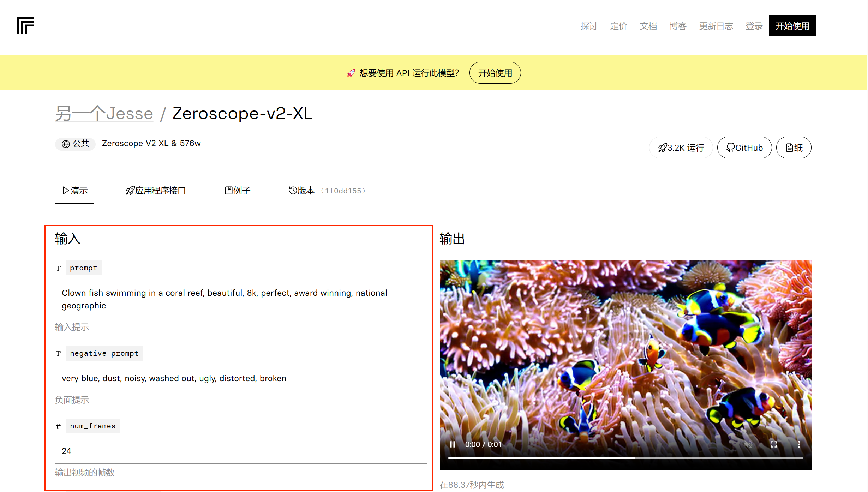Click the 3.2K runs rocket badge
Viewport: 868px width, 492px height.
coord(681,148)
